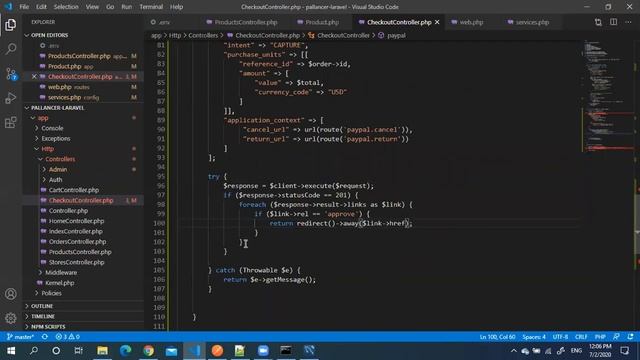Open the Manage gear icon
The height and width of the screenshot is (360, 640).
tap(11, 318)
